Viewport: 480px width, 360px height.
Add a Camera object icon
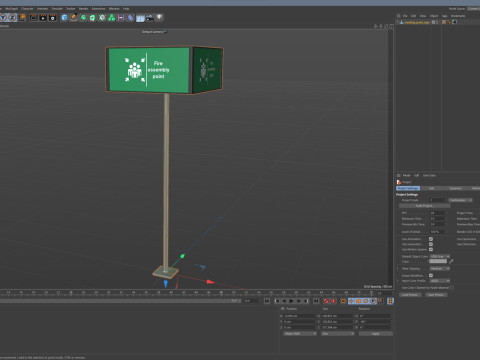point(150,18)
